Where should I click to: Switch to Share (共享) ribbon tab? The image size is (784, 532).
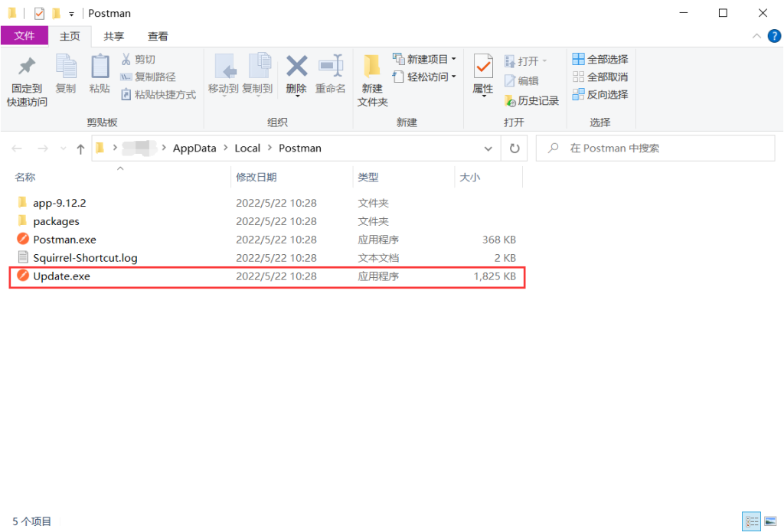click(x=113, y=36)
